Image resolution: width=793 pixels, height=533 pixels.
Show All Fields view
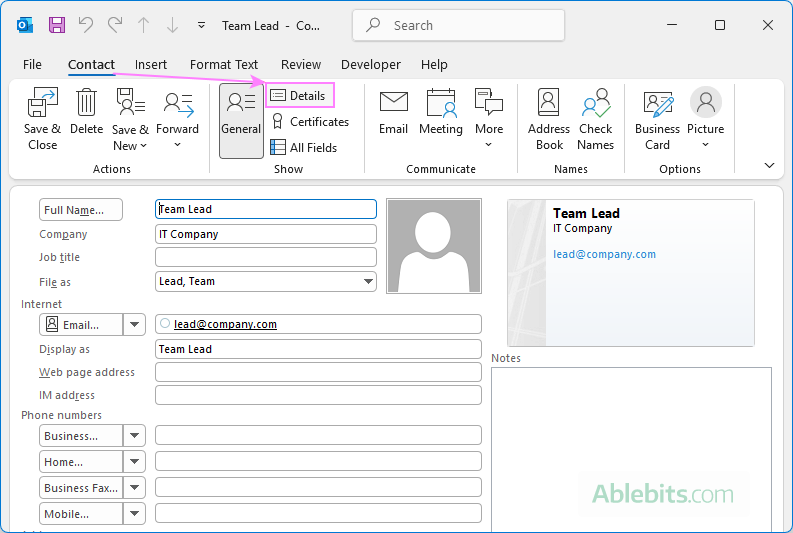click(x=304, y=148)
